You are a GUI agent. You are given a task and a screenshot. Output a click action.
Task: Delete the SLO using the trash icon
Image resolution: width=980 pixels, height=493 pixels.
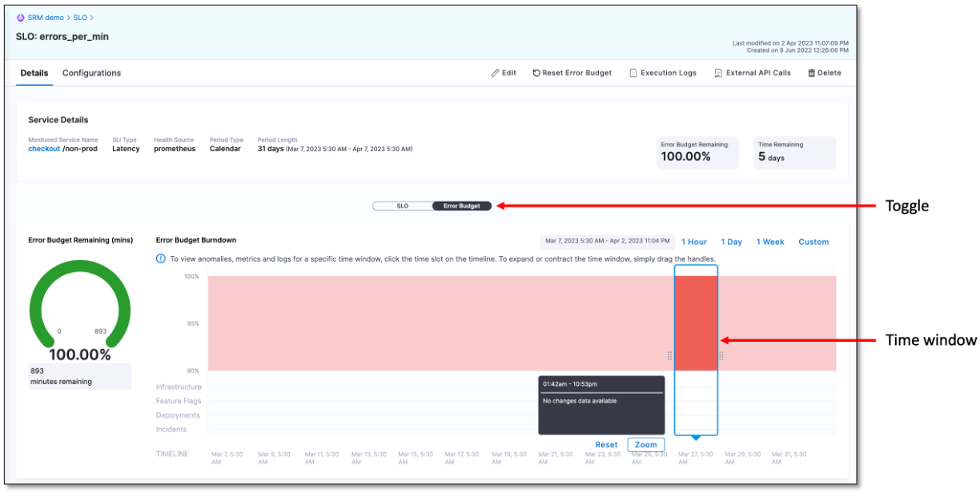(811, 73)
